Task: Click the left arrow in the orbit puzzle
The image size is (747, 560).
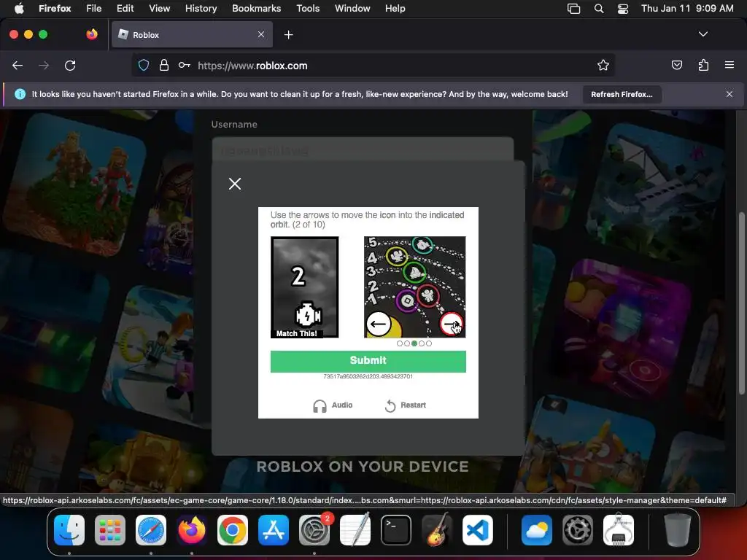Action: tap(379, 324)
